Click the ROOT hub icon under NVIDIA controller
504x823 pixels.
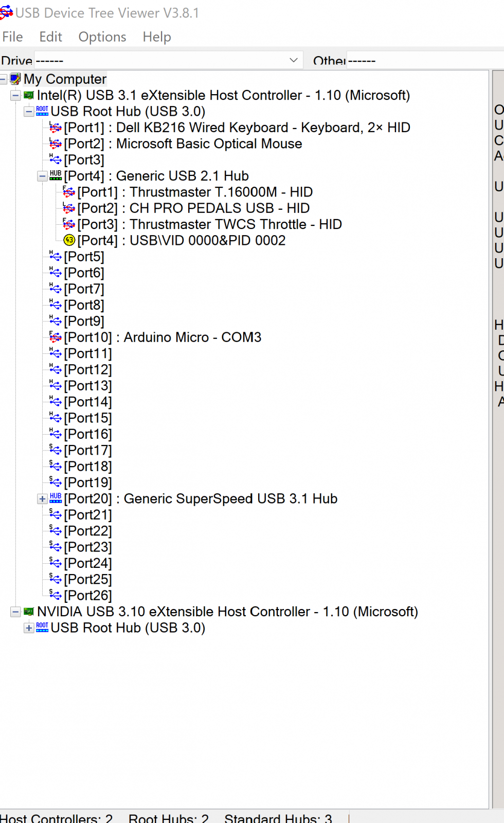pos(42,628)
